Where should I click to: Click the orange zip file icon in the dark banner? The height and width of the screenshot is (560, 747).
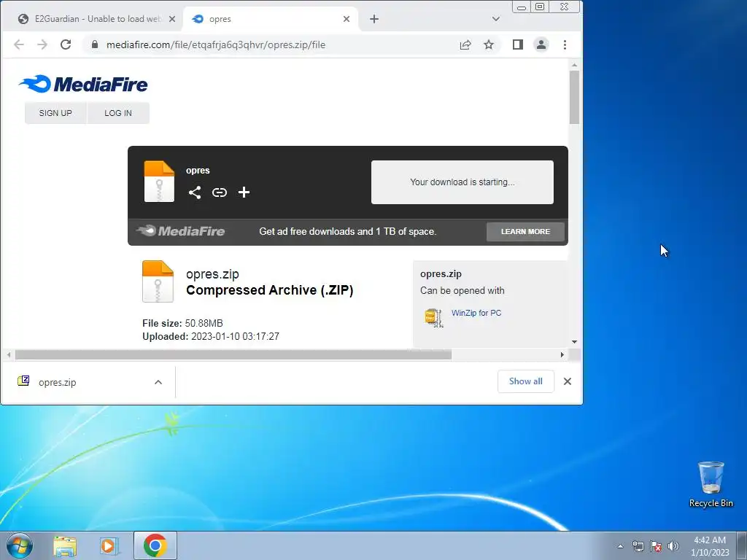[x=159, y=182]
